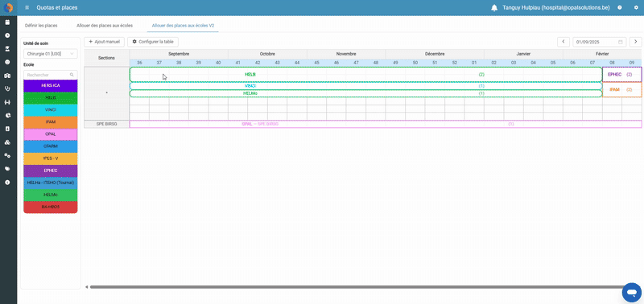The width and height of the screenshot is (644, 304).
Task: Click the pie chart icon in sidebar
Action: (7, 115)
